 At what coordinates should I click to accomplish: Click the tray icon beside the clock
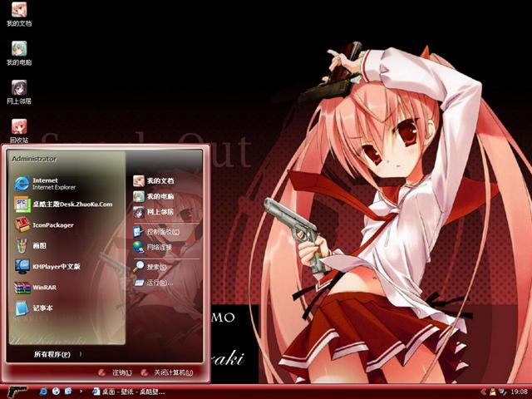(x=502, y=392)
